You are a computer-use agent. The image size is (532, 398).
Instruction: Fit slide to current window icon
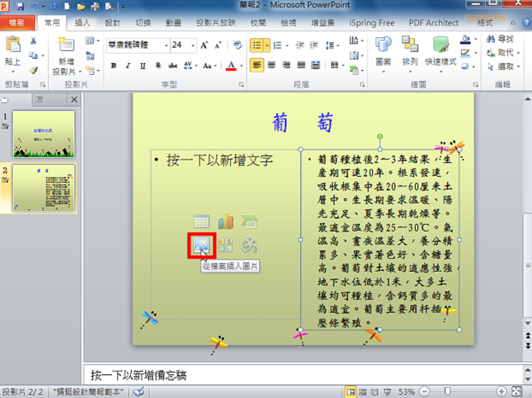(517, 392)
